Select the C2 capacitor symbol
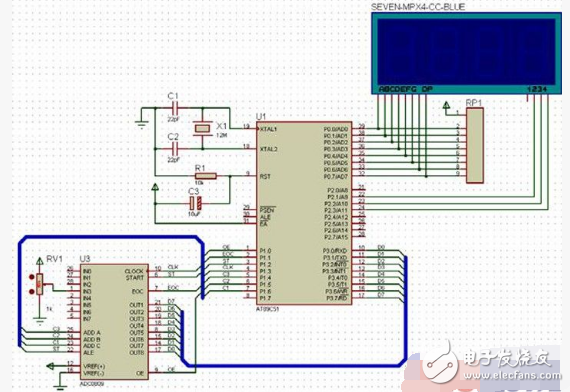This screenshot has height=392, width=570. point(175,148)
